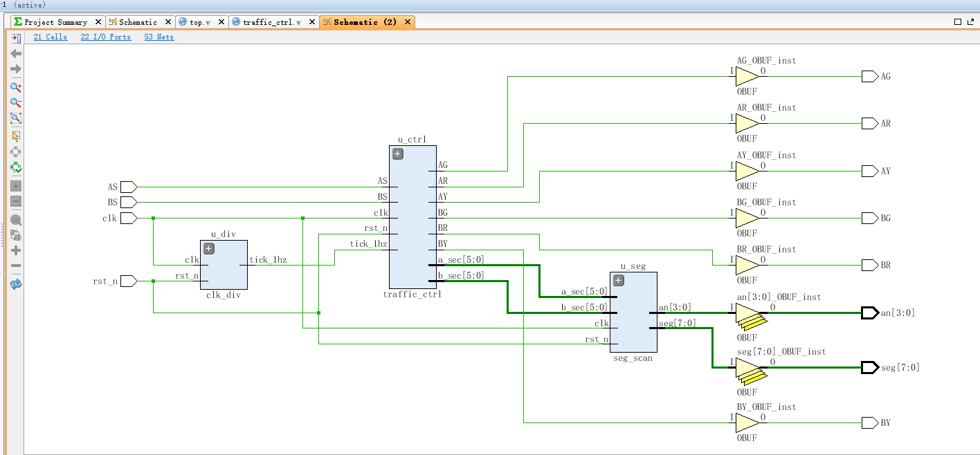Click the magnifier pin-search toolbar icon
980x455 pixels.
click(x=16, y=220)
